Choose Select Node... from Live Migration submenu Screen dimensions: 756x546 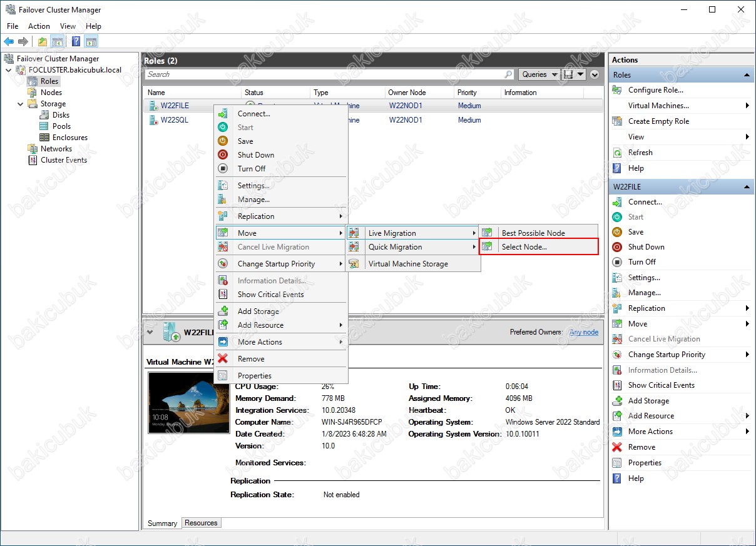(x=524, y=247)
